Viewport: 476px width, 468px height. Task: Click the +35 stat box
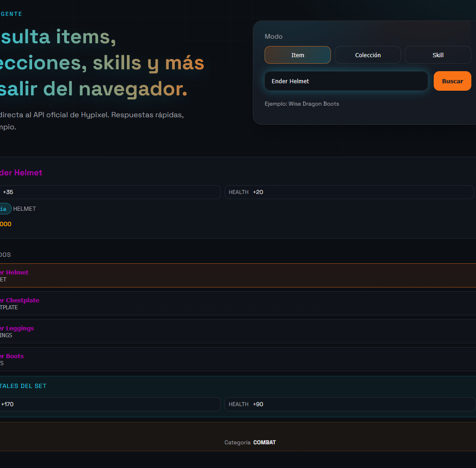point(109,192)
